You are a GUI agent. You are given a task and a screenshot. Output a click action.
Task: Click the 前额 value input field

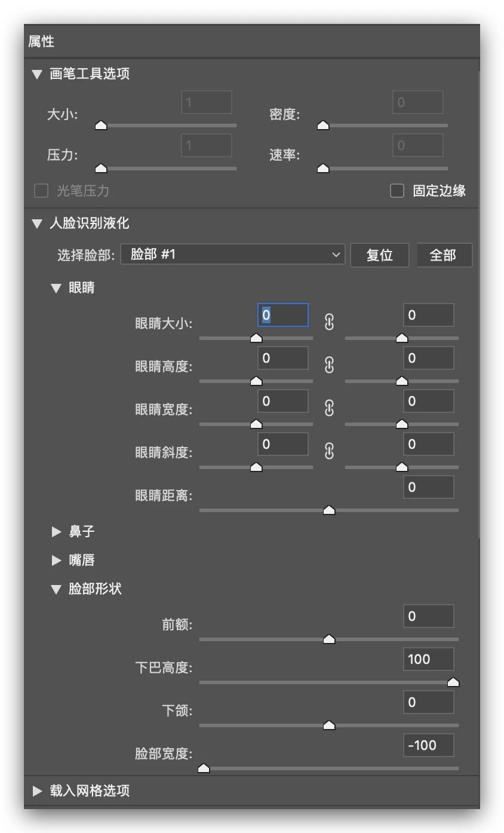pos(428,617)
